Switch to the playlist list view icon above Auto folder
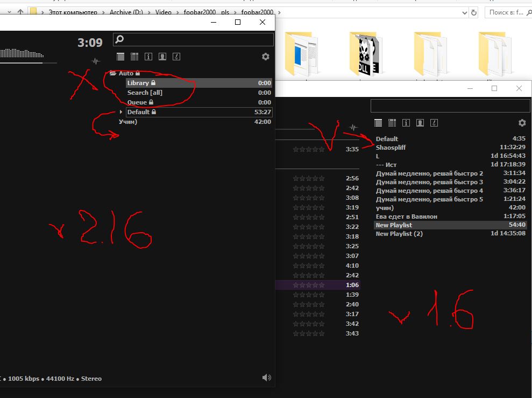 pos(120,57)
